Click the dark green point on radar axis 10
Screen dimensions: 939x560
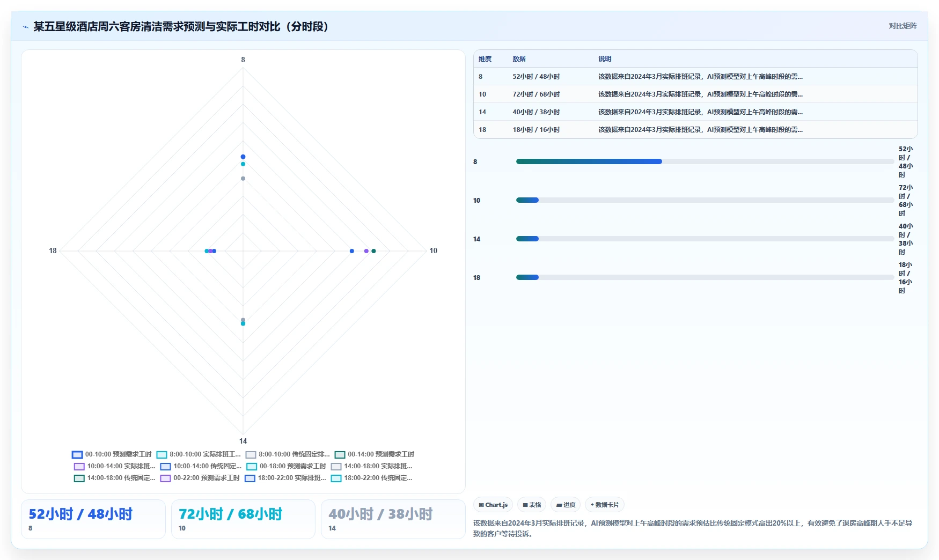click(374, 251)
